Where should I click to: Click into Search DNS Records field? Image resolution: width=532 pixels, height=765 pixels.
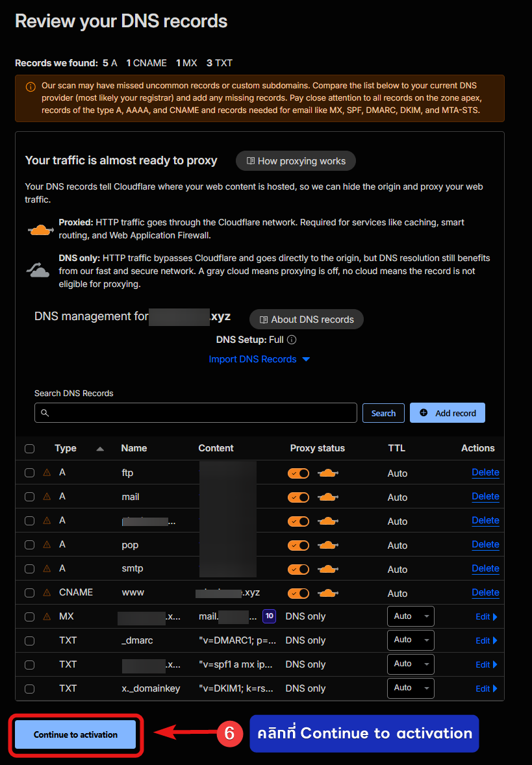click(x=196, y=413)
